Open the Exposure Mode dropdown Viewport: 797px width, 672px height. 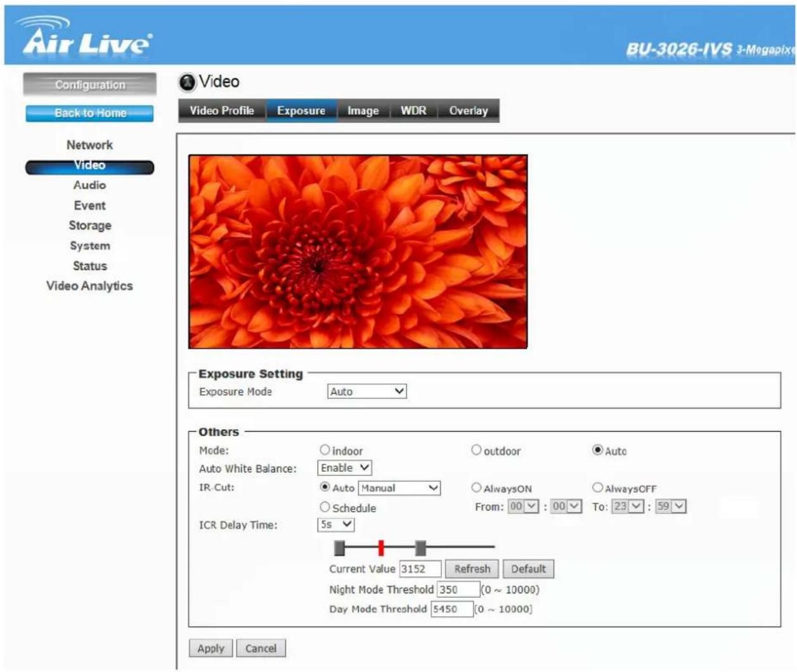367,392
